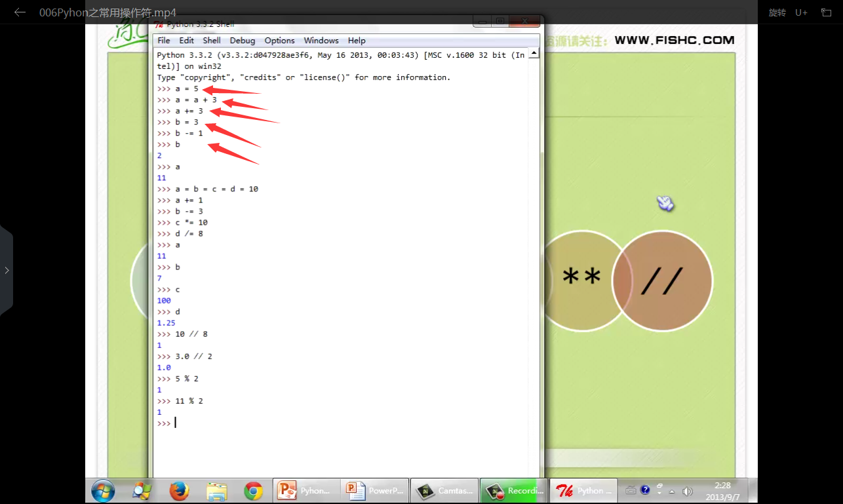This screenshot has width=843, height=504.
Task: Switch to the Python Shell taskbar button
Action: [x=582, y=490]
